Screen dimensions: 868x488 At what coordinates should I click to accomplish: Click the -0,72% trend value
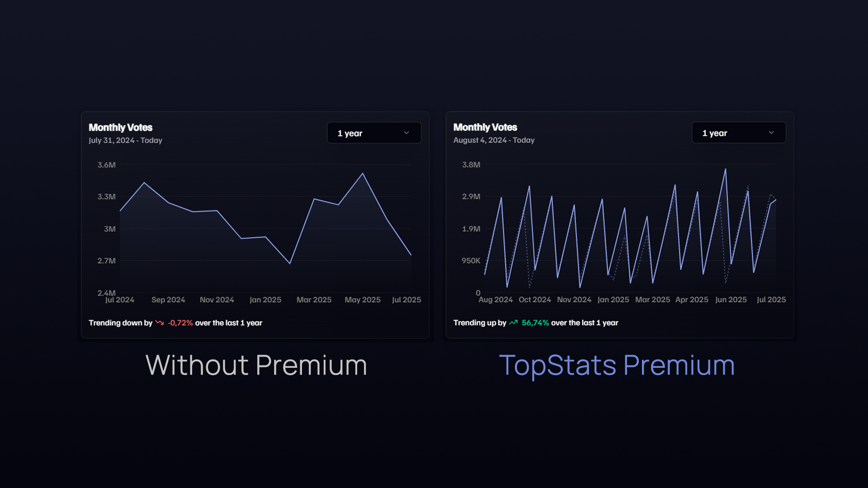click(x=180, y=323)
